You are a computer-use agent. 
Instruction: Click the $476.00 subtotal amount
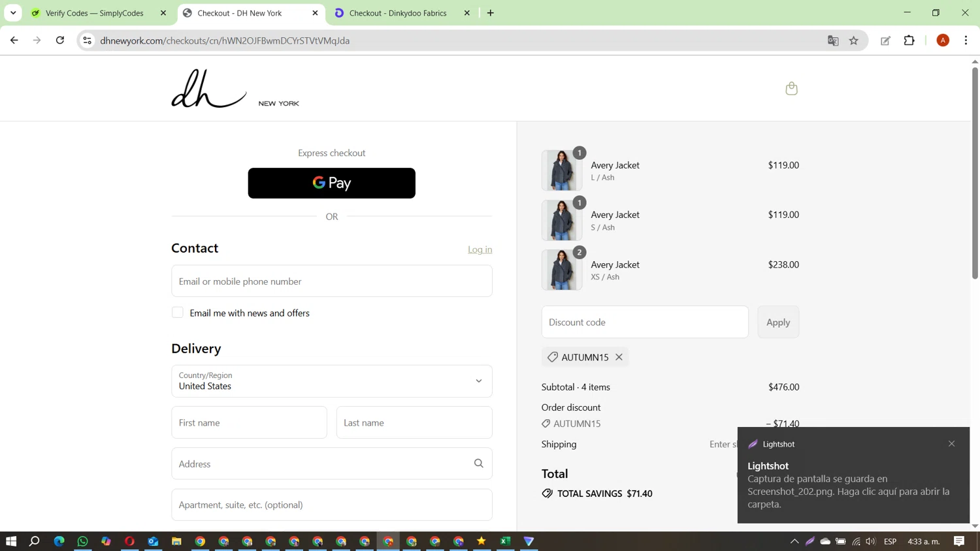783,387
